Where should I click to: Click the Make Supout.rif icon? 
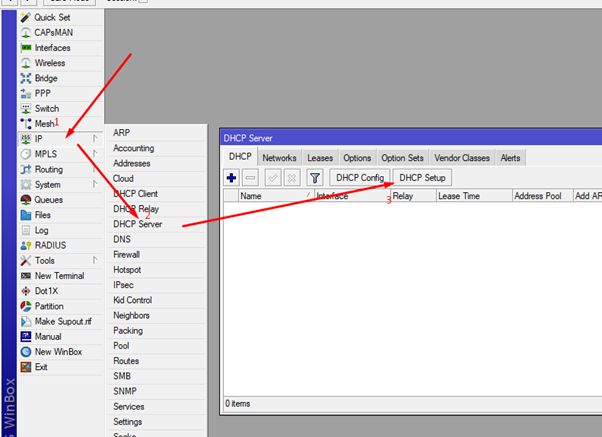26,321
